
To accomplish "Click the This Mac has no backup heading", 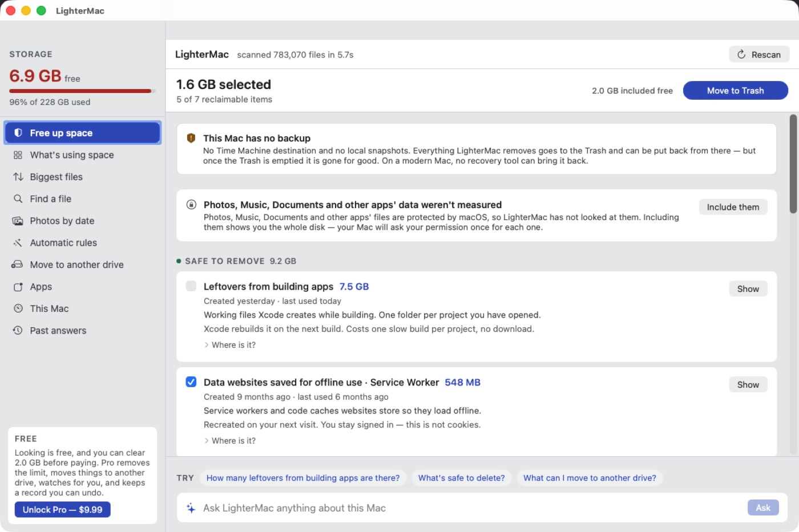I will (257, 138).
